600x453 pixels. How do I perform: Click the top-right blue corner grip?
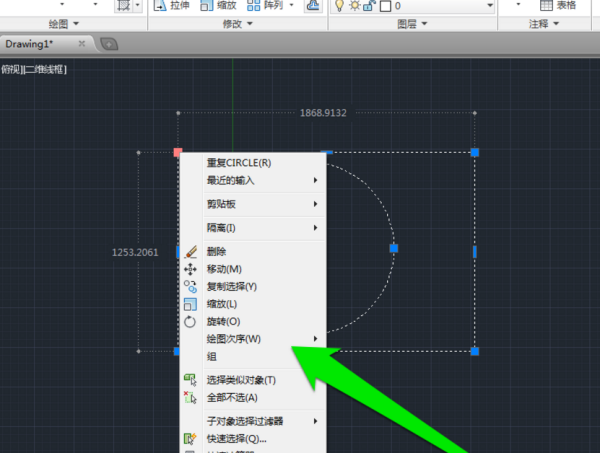[475, 152]
